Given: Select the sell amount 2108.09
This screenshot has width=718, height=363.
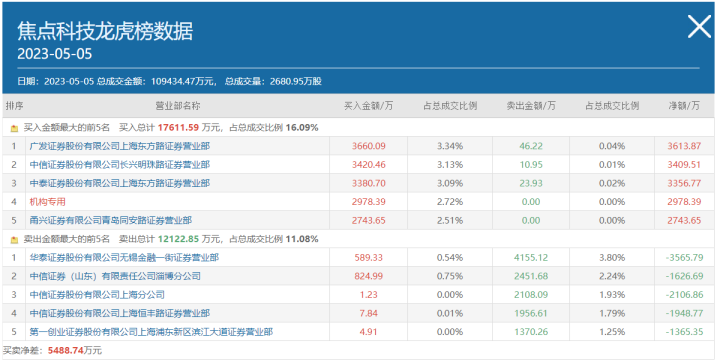Looking at the screenshot, I should pyautogui.click(x=531, y=295).
